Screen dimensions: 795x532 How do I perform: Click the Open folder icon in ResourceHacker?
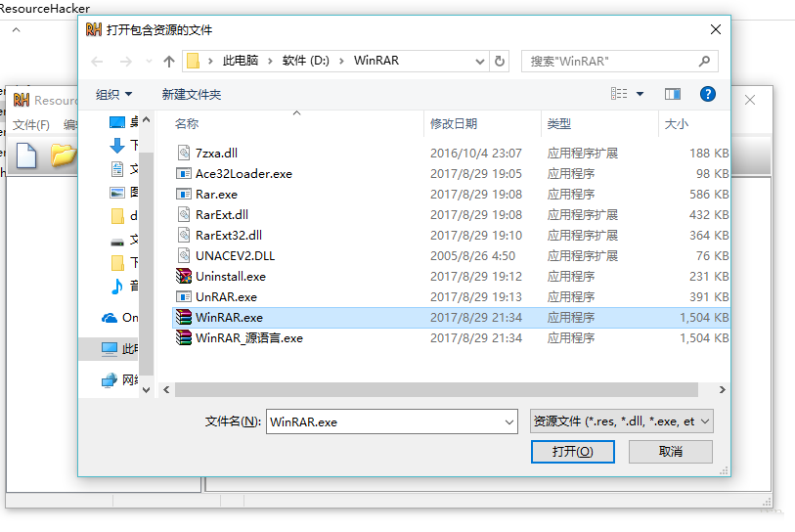pyautogui.click(x=63, y=155)
